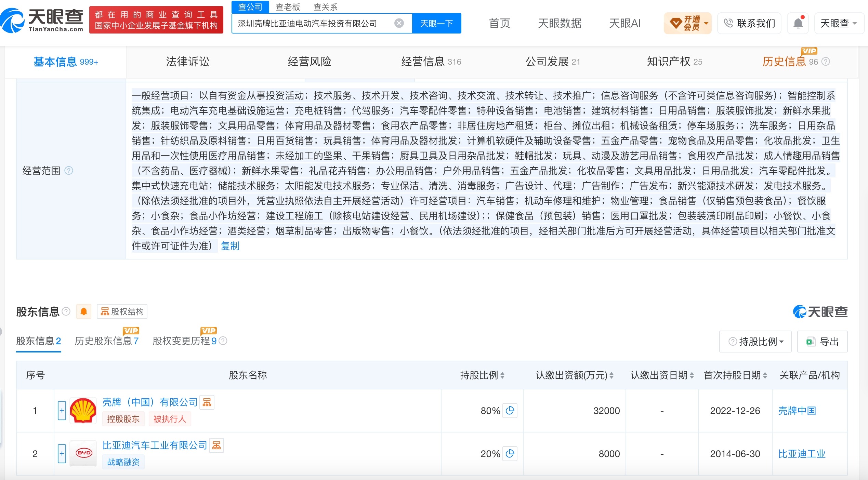
Task: View shareholding pie chart for 80% row
Action: click(510, 411)
